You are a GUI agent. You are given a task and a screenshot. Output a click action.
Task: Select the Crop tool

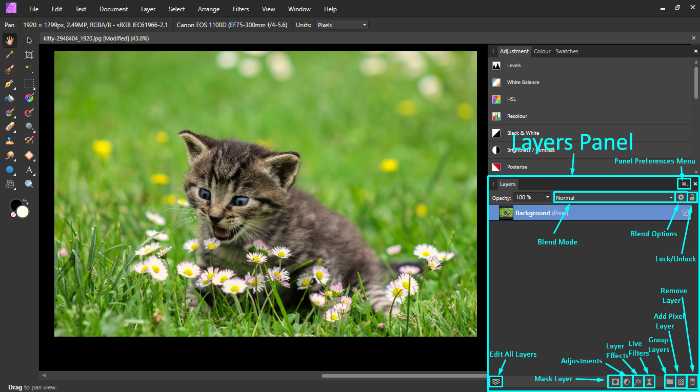pyautogui.click(x=29, y=55)
